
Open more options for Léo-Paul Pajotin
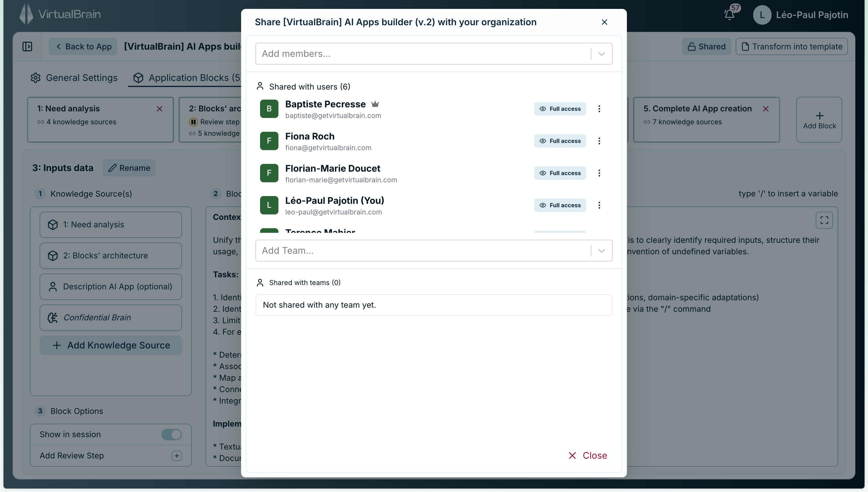[599, 205]
